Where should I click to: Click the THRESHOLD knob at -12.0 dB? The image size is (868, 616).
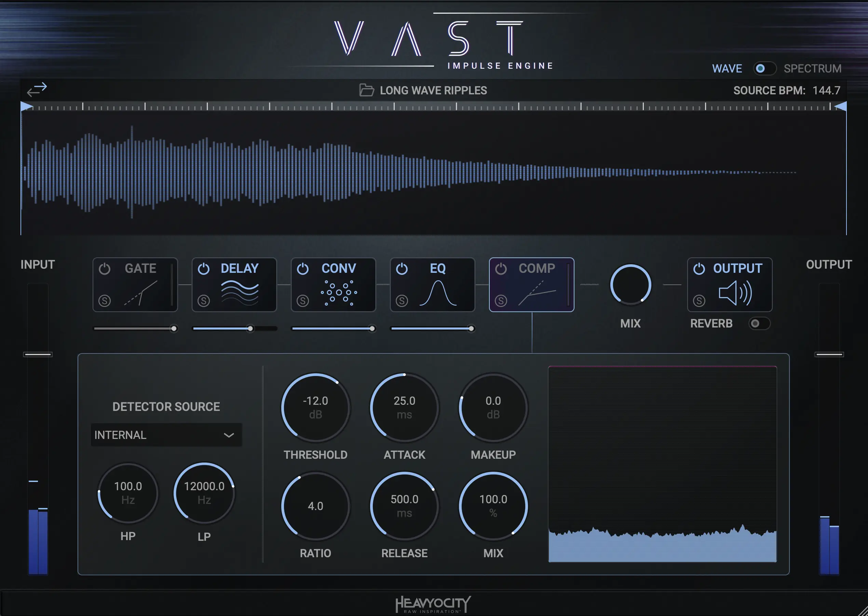pyautogui.click(x=315, y=408)
